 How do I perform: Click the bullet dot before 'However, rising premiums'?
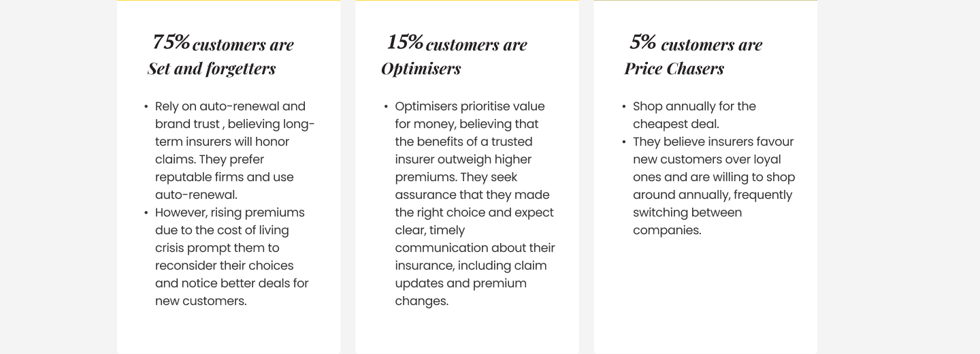point(146,213)
